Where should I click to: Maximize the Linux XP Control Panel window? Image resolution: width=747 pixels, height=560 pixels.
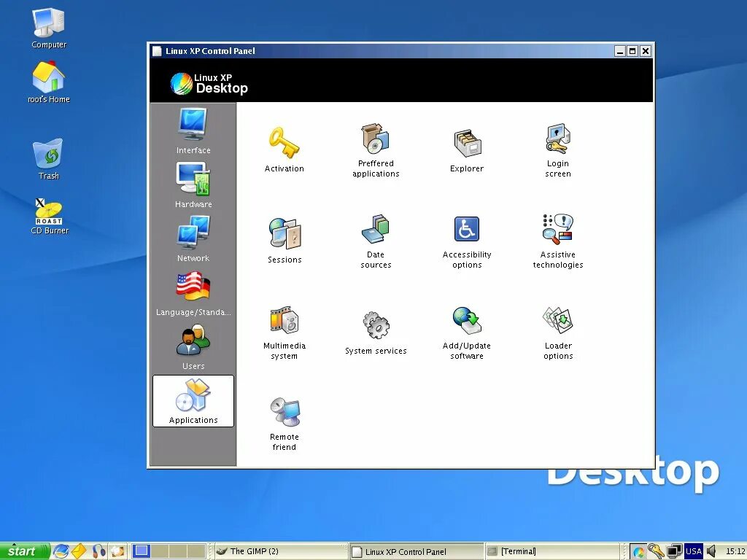click(x=632, y=51)
